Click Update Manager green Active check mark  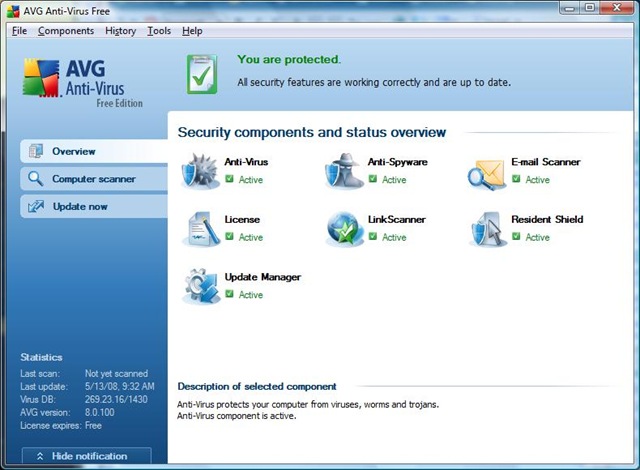(x=229, y=294)
